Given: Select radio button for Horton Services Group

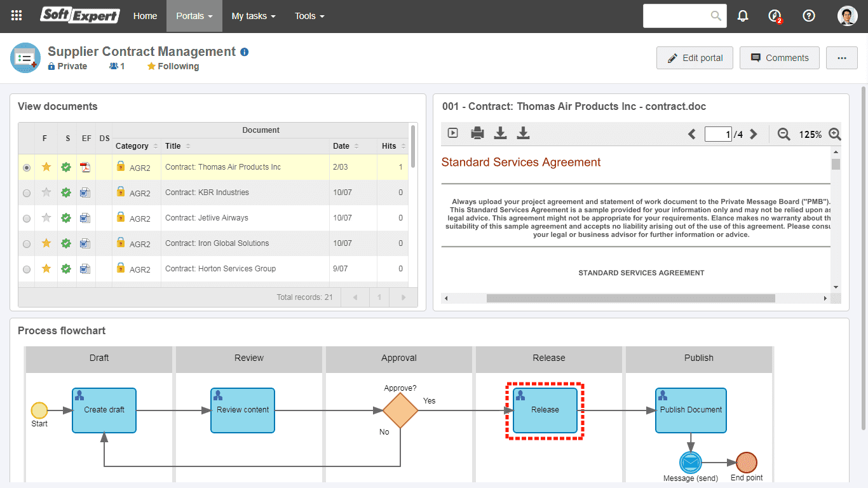Looking at the screenshot, I should click(x=27, y=269).
